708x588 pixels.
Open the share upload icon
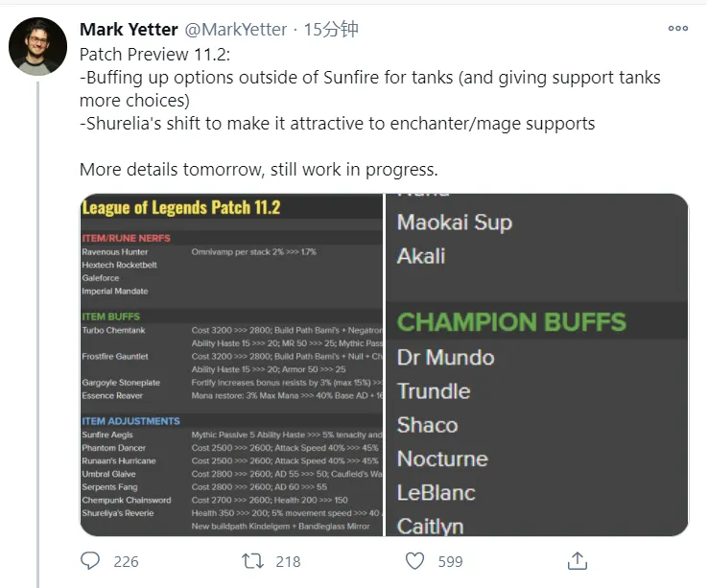(x=578, y=561)
